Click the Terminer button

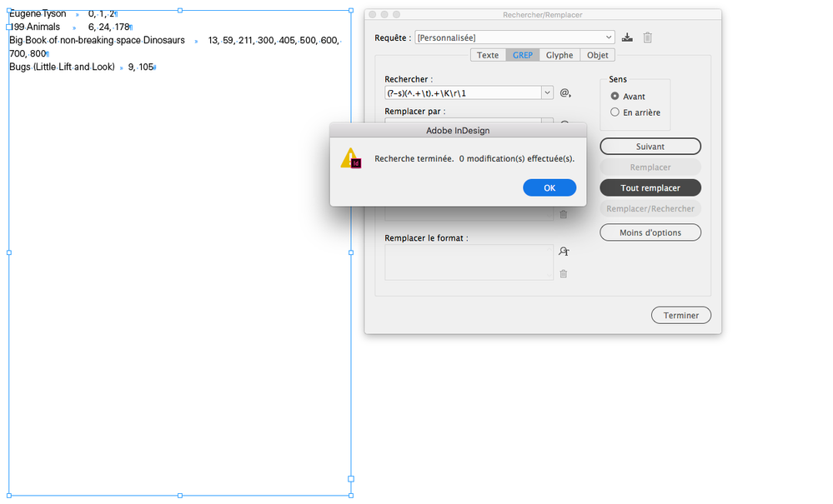click(681, 315)
